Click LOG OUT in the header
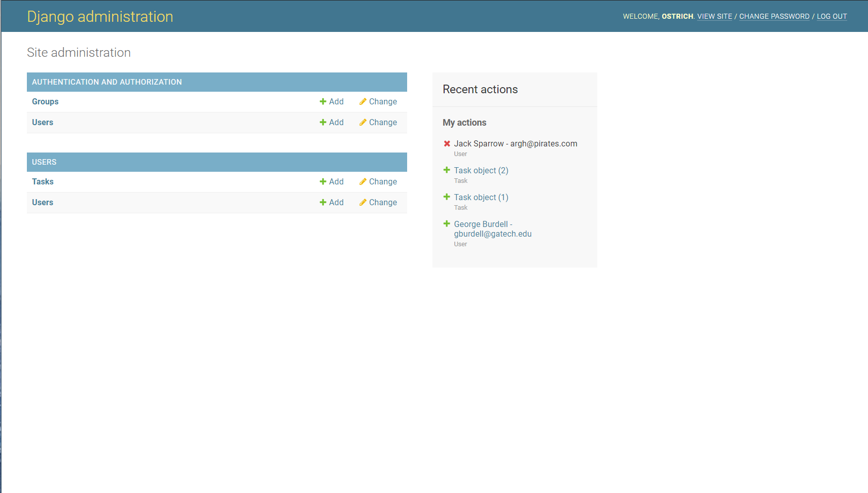Viewport: 868px width, 493px height. [831, 16]
